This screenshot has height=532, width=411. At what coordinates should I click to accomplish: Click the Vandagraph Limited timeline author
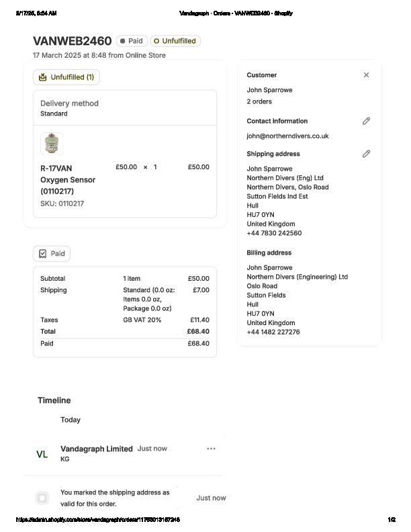click(96, 449)
